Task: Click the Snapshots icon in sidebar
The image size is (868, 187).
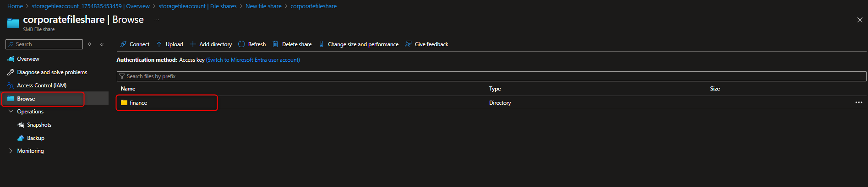Action: click(21, 125)
